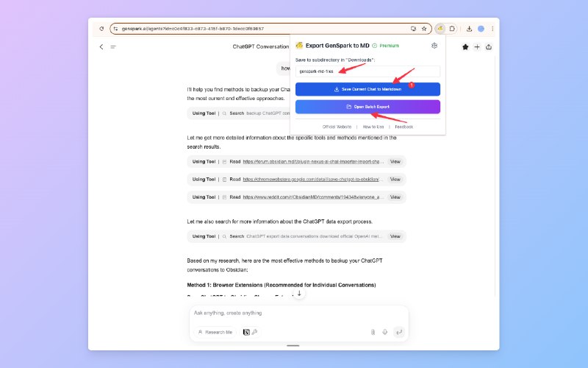Click the scroll-to-bottom arrow button
588x368 pixels.
click(298, 293)
